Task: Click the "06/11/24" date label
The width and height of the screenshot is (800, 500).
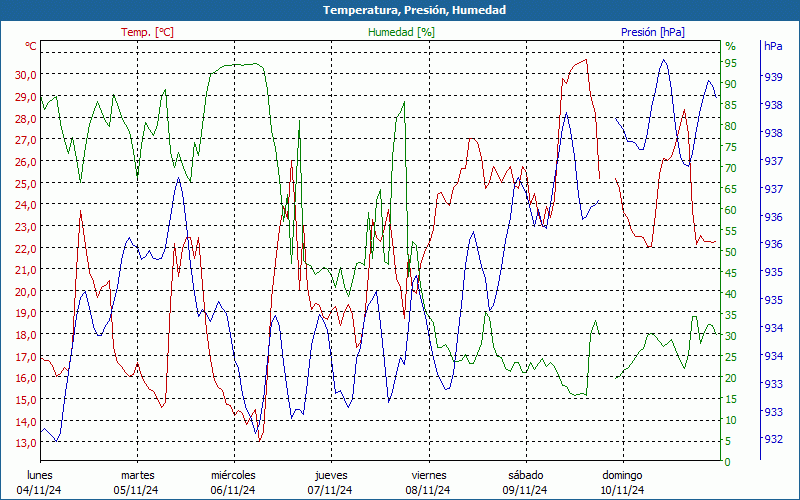Action: [x=233, y=490]
